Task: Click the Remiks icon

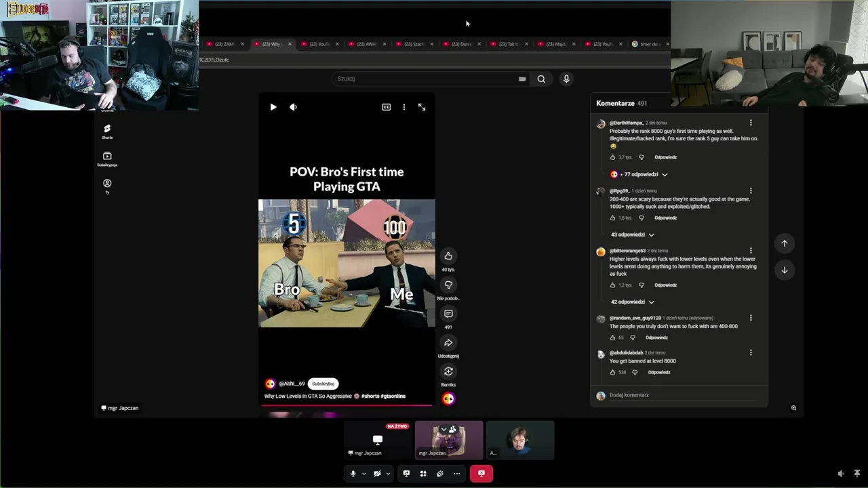Action: click(x=448, y=371)
